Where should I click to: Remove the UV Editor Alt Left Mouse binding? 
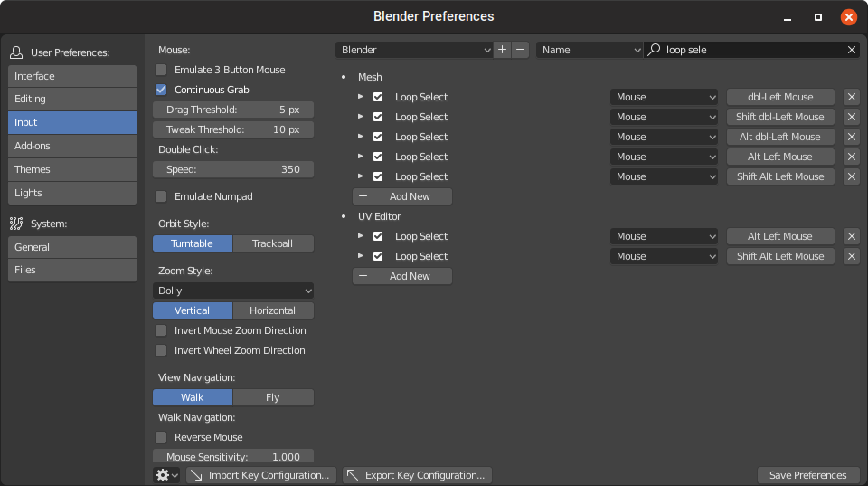[x=852, y=236]
